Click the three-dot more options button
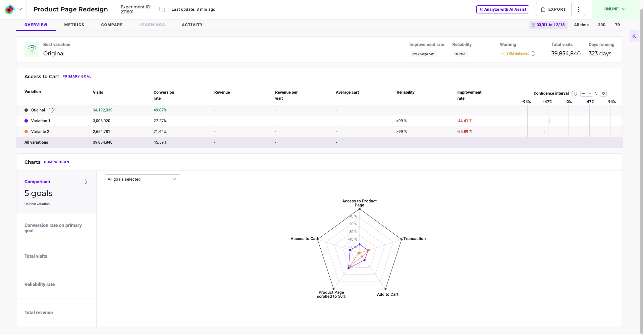Screen dimensions: 644x335 578,9
